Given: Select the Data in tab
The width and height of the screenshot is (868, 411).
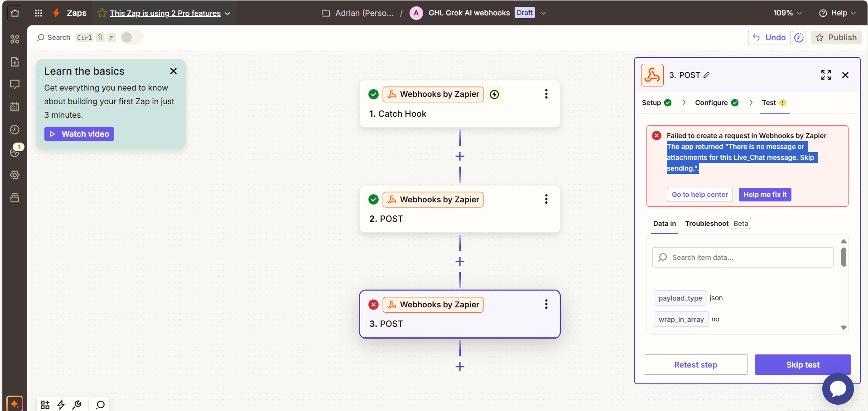Looking at the screenshot, I should pos(665,224).
